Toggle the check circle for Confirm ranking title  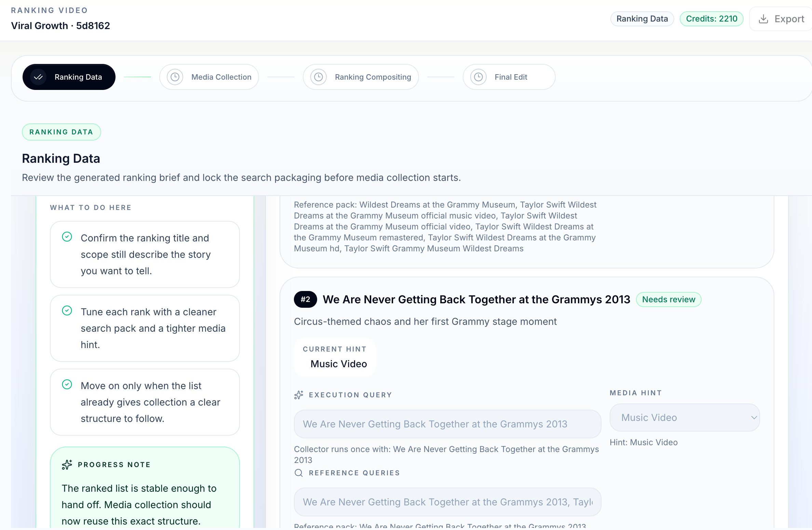coord(67,237)
